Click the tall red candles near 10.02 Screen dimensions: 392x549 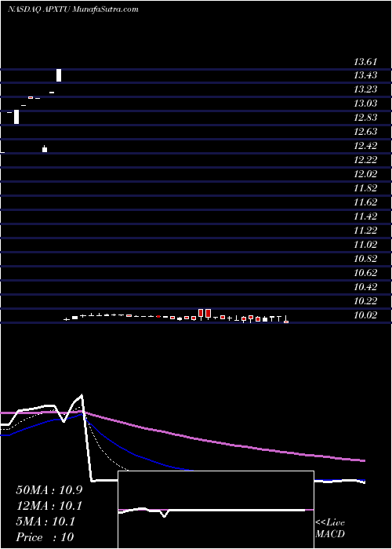[x=205, y=314]
